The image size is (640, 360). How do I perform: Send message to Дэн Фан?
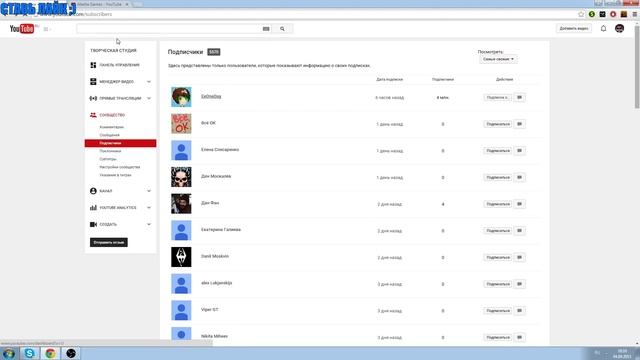point(520,204)
